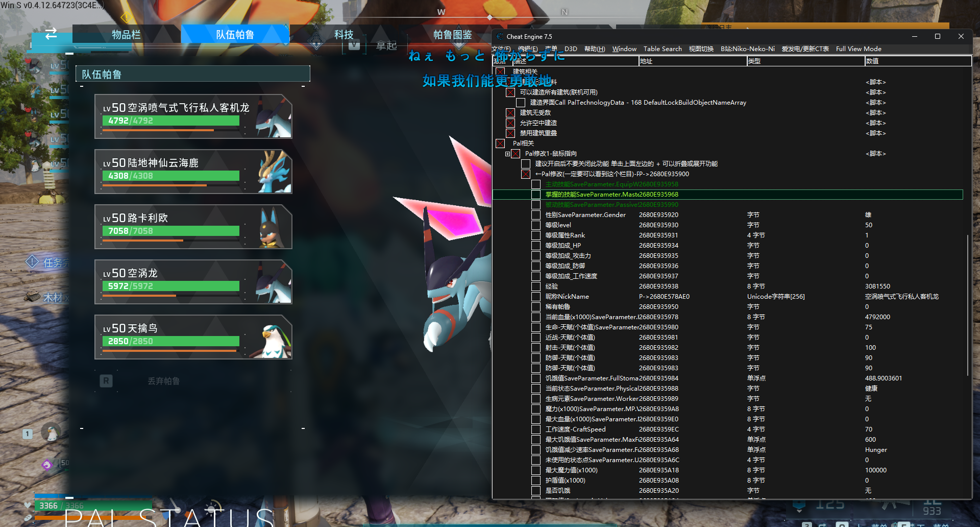The width and height of the screenshot is (980, 527).
Task: Click the number 1 slot badge
Action: pyautogui.click(x=28, y=434)
